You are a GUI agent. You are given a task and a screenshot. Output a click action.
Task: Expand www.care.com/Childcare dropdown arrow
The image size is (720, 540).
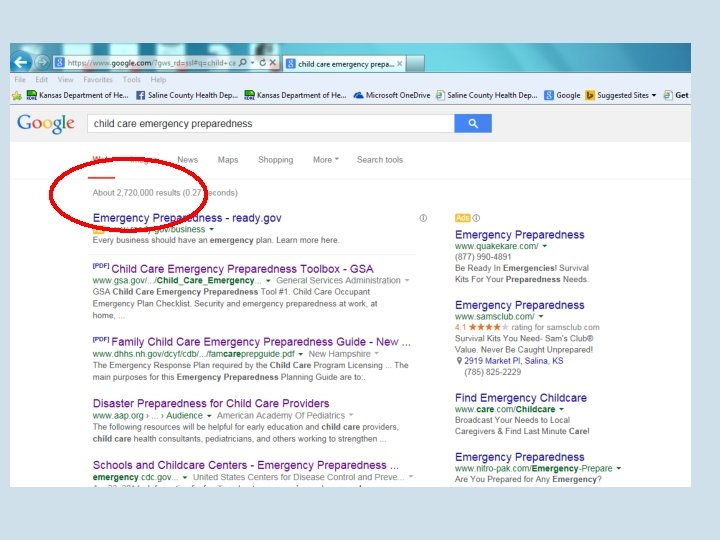(x=561, y=409)
